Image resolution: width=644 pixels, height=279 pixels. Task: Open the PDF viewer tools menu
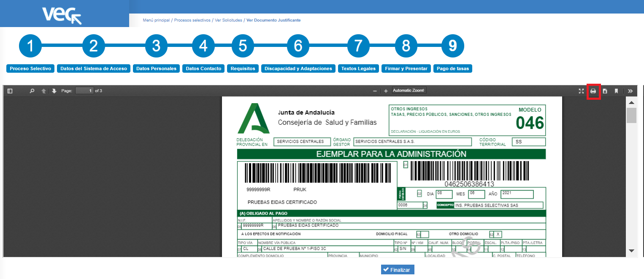[630, 91]
